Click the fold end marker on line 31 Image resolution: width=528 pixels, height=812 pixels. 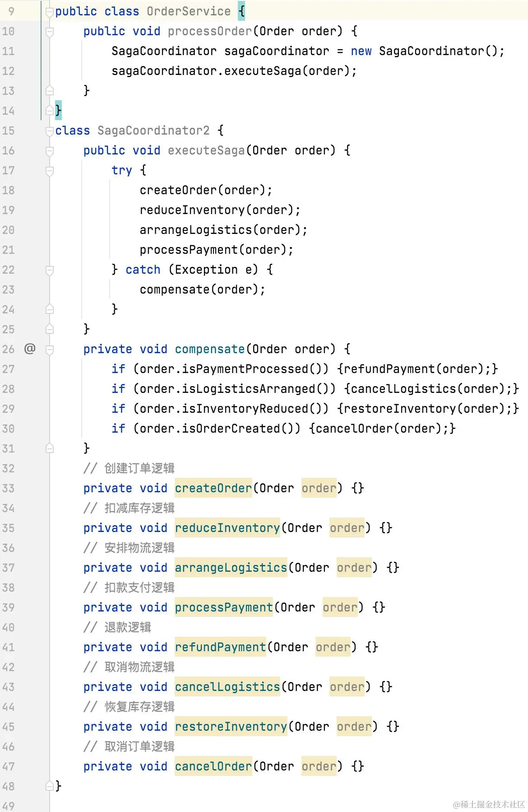point(50,448)
